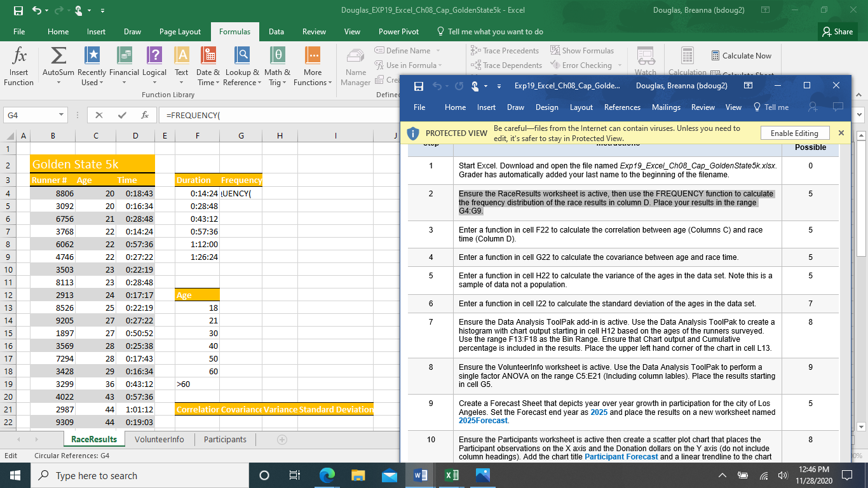Click the Share button
Viewport: 868px width, 488px height.
(x=837, y=30)
